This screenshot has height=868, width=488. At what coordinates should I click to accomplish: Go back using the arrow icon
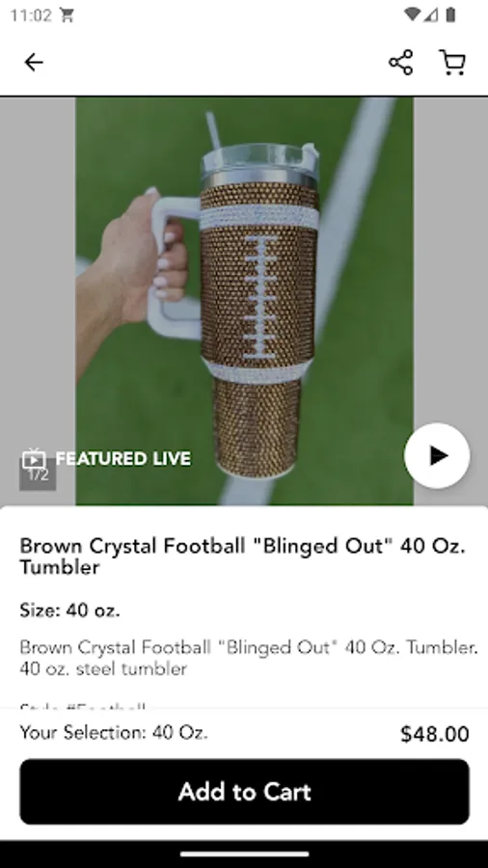click(x=34, y=63)
